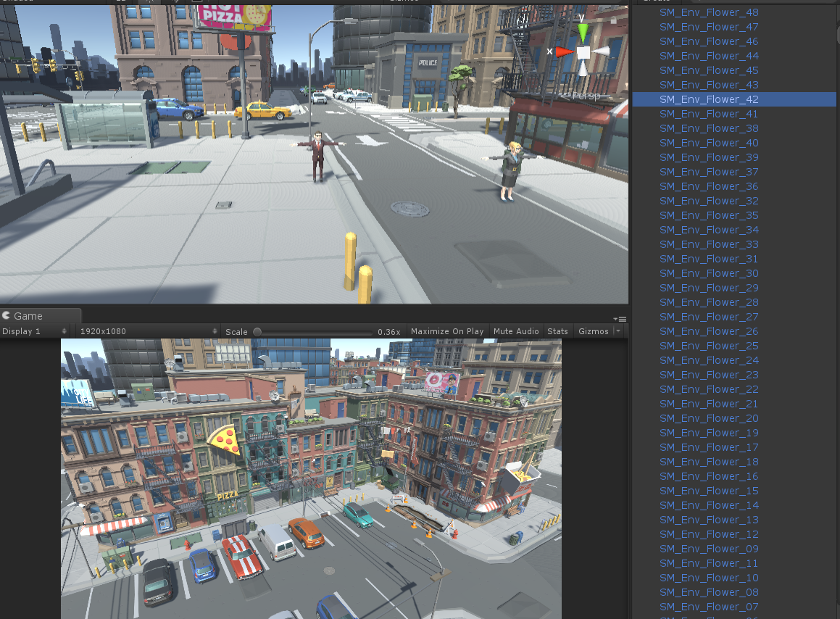Select SM_Env_Flower_23 in the Hierarchy
Screen dimensions: 840x619
coord(734,374)
